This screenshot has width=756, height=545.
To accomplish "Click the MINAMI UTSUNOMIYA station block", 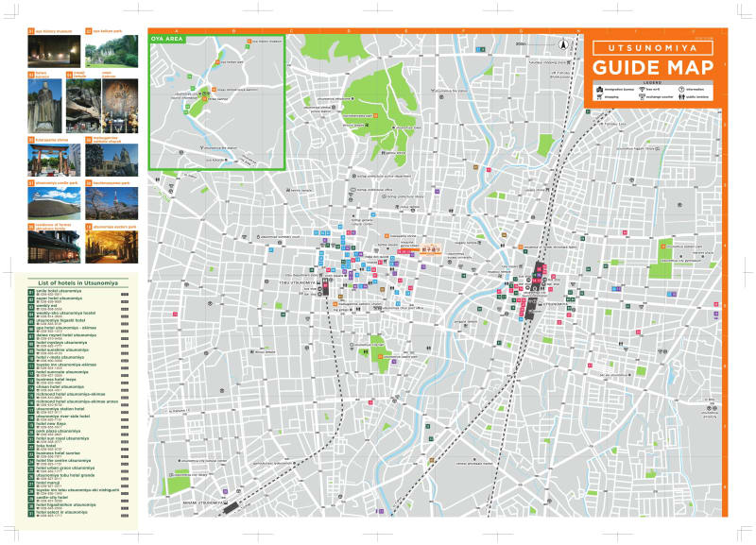I will 231,507.
